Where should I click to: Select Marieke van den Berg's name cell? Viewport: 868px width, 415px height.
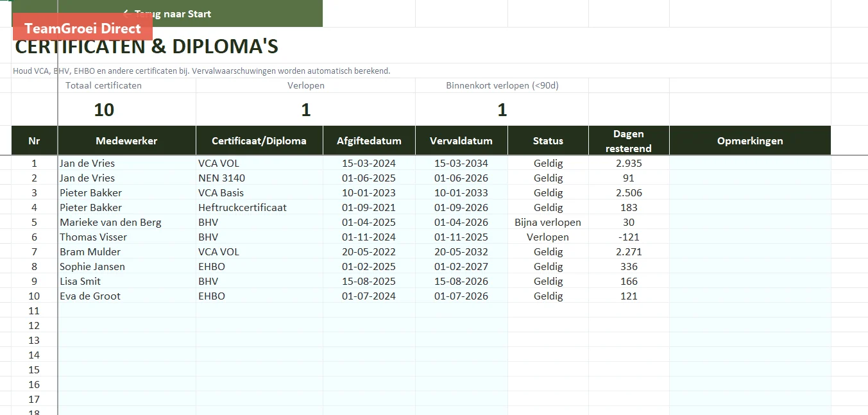[x=126, y=222]
